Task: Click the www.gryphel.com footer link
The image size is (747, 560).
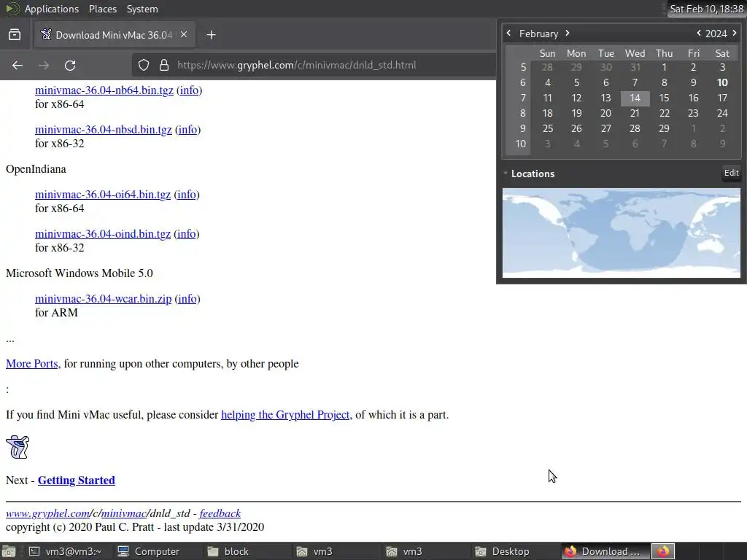Action: (47, 513)
